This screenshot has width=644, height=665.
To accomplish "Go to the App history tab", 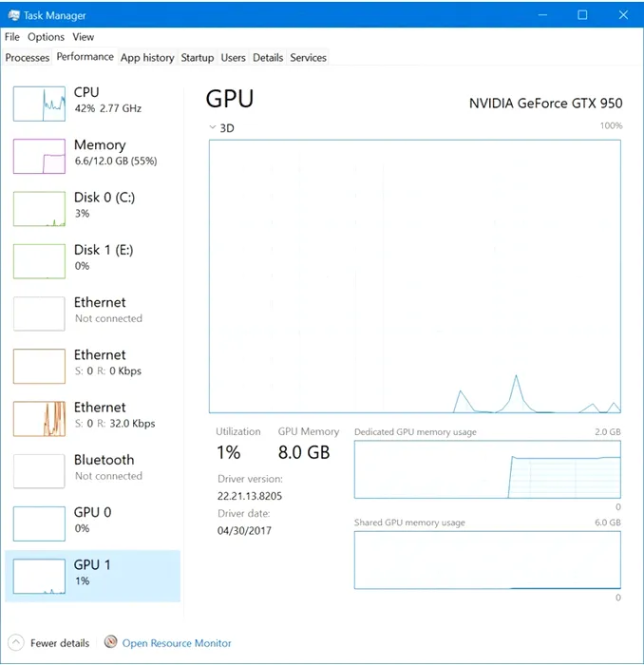I will tap(147, 58).
